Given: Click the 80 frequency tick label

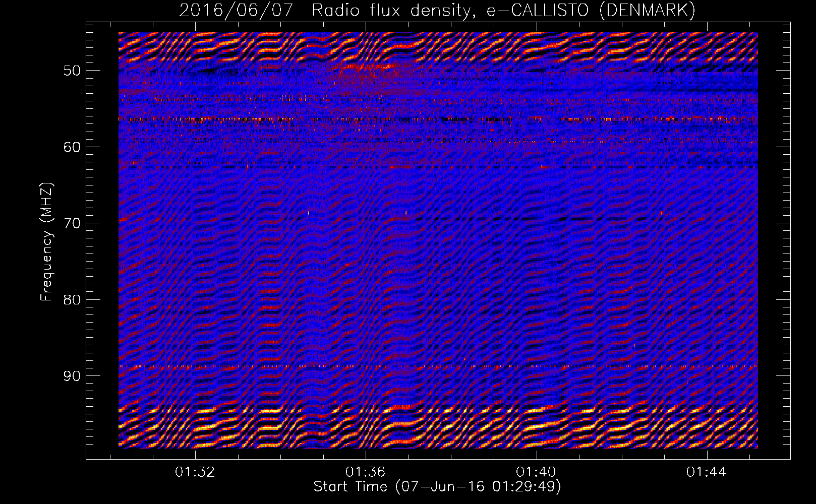Looking at the screenshot, I should [72, 300].
